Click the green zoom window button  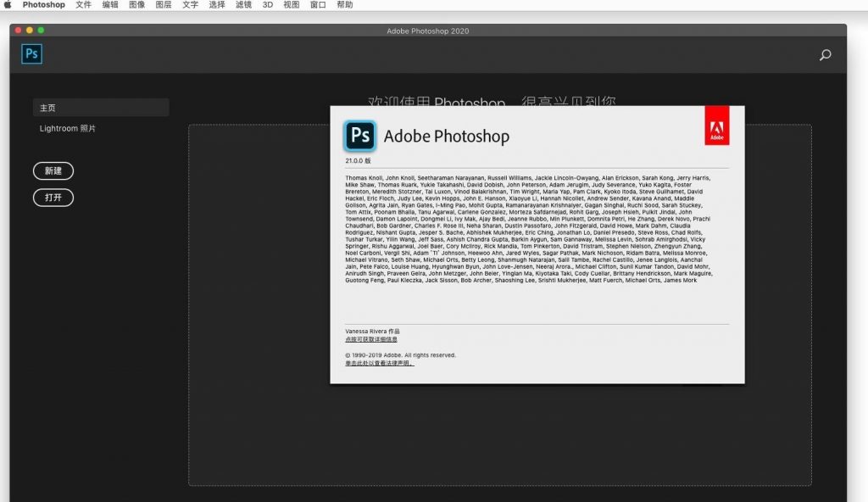[x=41, y=31]
